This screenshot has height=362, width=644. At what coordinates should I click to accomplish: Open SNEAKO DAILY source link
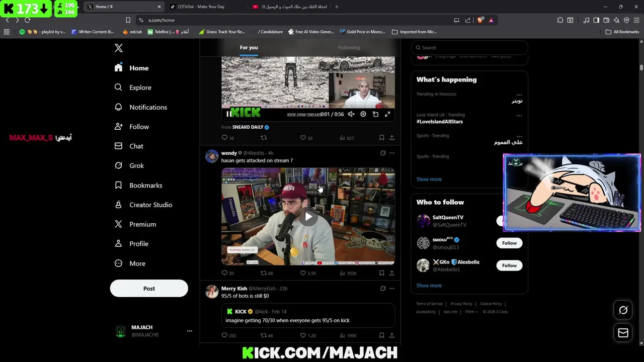coord(251,127)
